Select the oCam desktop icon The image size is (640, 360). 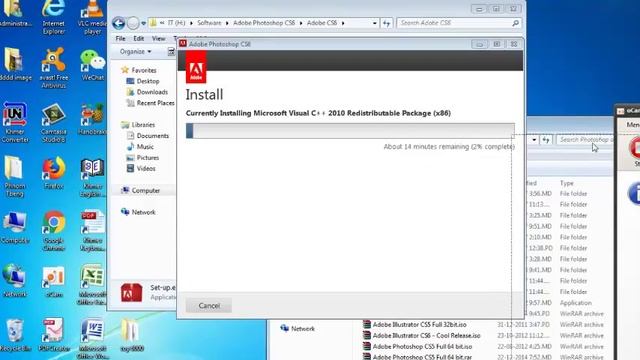[x=53, y=282]
